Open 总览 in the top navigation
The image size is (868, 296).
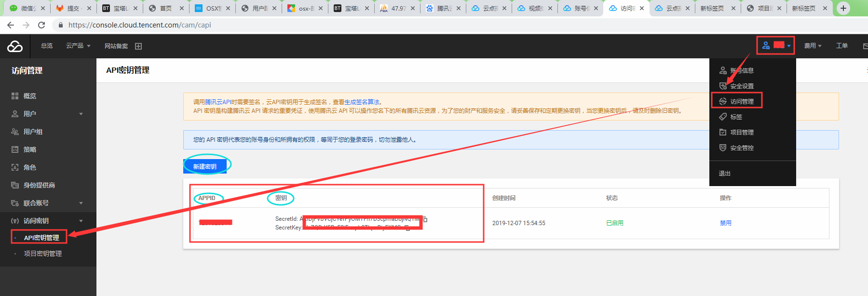click(x=47, y=46)
